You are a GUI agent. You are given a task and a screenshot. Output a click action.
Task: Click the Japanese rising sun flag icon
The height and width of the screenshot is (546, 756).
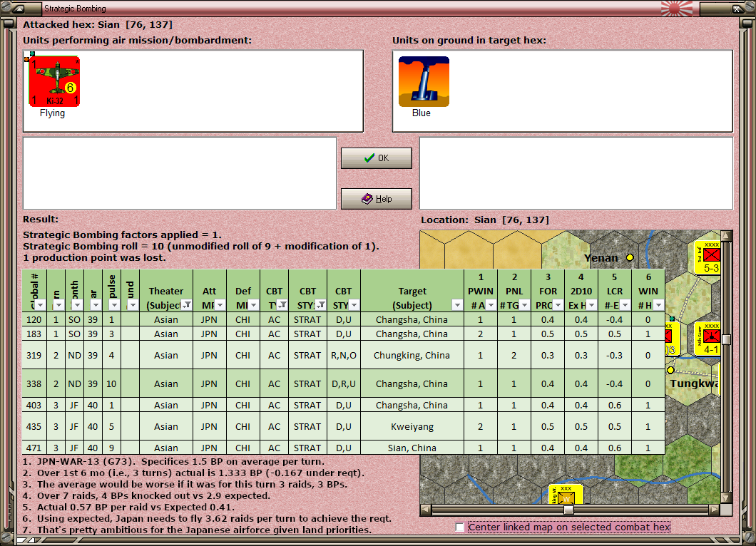676,8
